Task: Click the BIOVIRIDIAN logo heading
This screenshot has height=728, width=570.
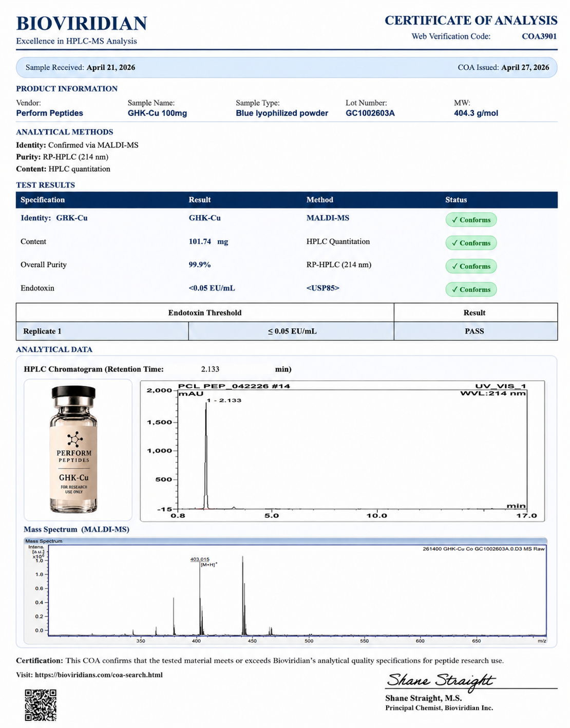Action: (82, 24)
